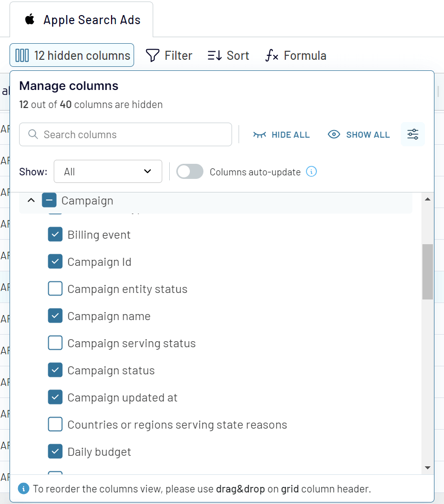Click the Apple logo icon in the tab
444x504 pixels.
click(30, 19)
